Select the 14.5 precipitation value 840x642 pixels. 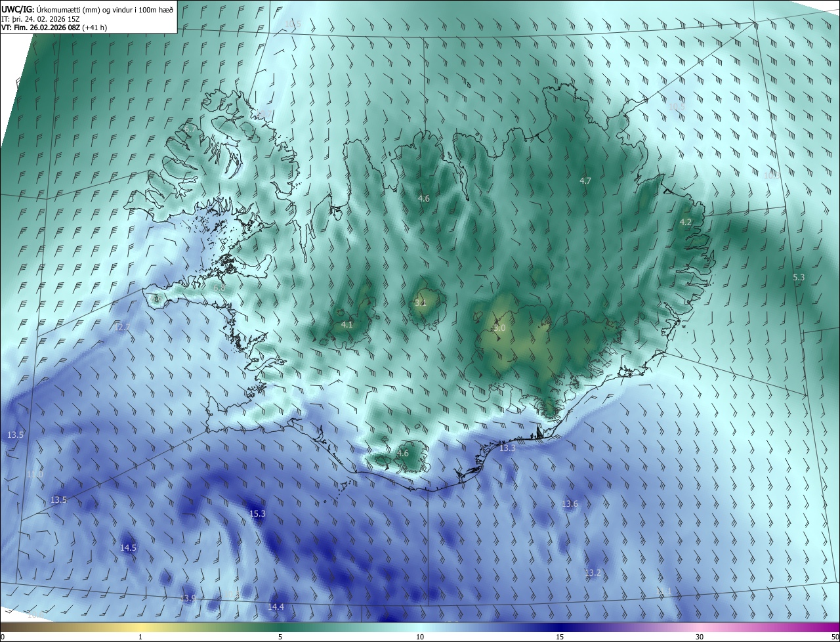(x=129, y=547)
